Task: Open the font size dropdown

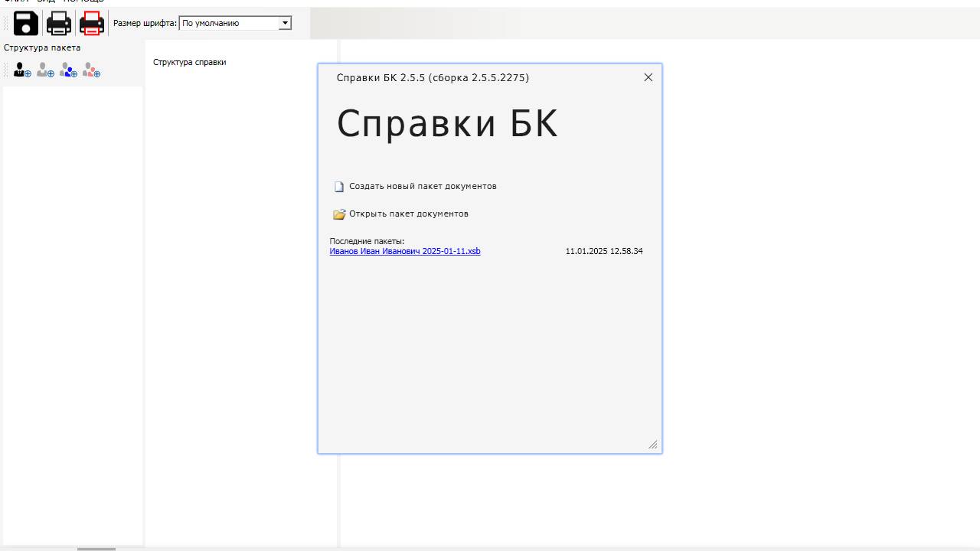Action: (x=285, y=23)
